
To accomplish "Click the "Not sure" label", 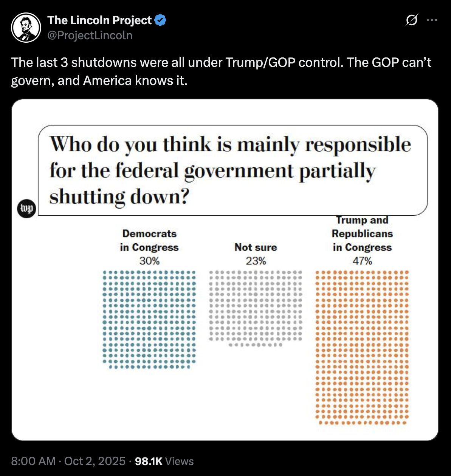I will click(x=256, y=247).
